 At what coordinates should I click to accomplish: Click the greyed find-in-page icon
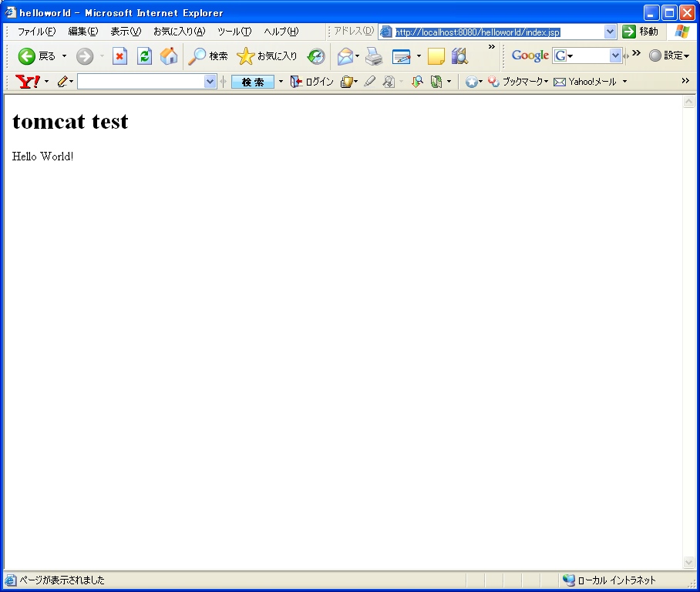389,81
